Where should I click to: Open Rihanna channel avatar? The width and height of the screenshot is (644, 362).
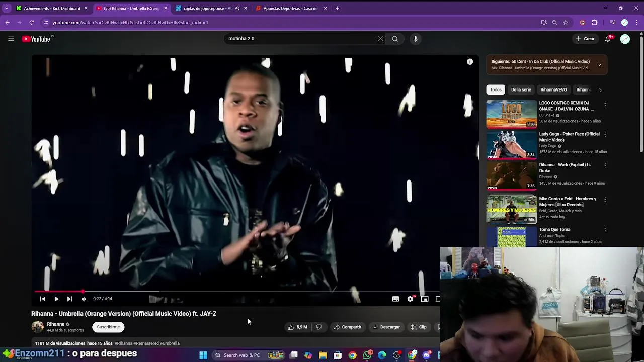click(38, 327)
